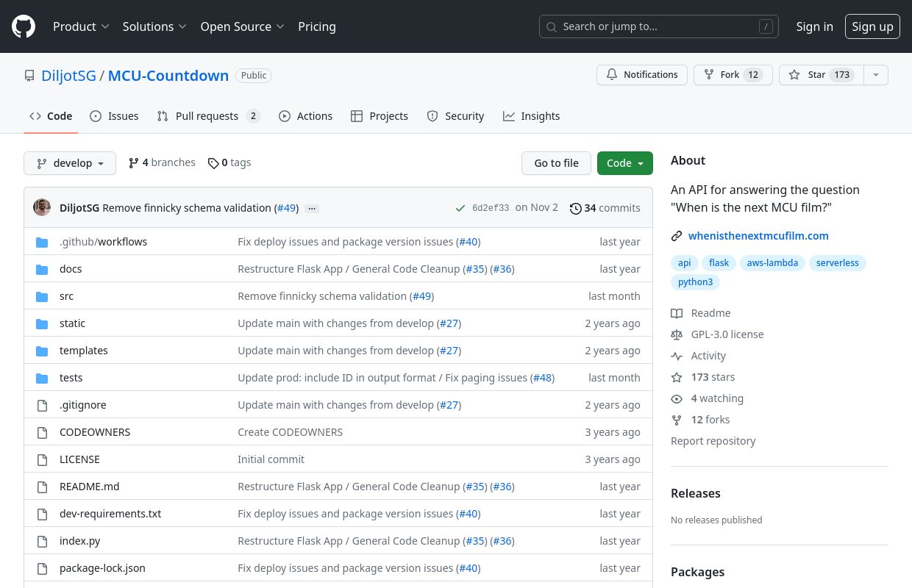This screenshot has width=912, height=588.
Task: Click the serverless topic tag
Action: pos(837,262)
